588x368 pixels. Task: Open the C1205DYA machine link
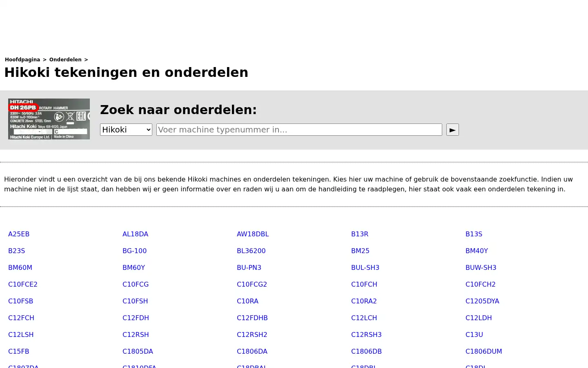pos(482,301)
